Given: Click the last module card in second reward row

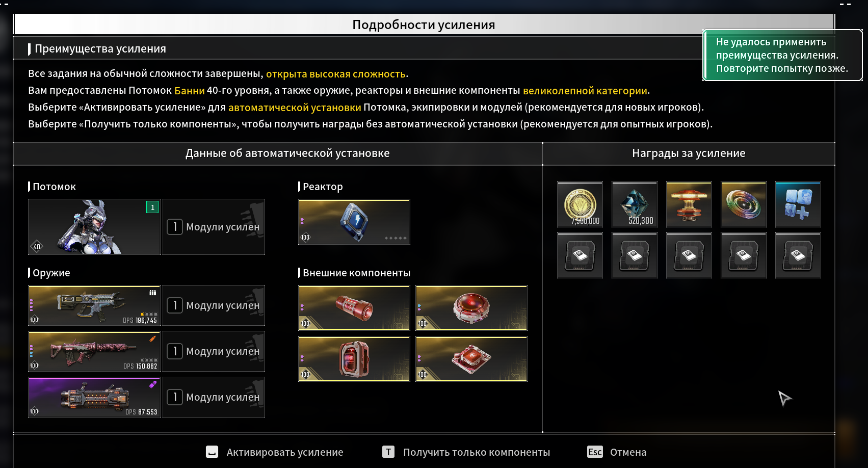Looking at the screenshot, I should coord(798,255).
